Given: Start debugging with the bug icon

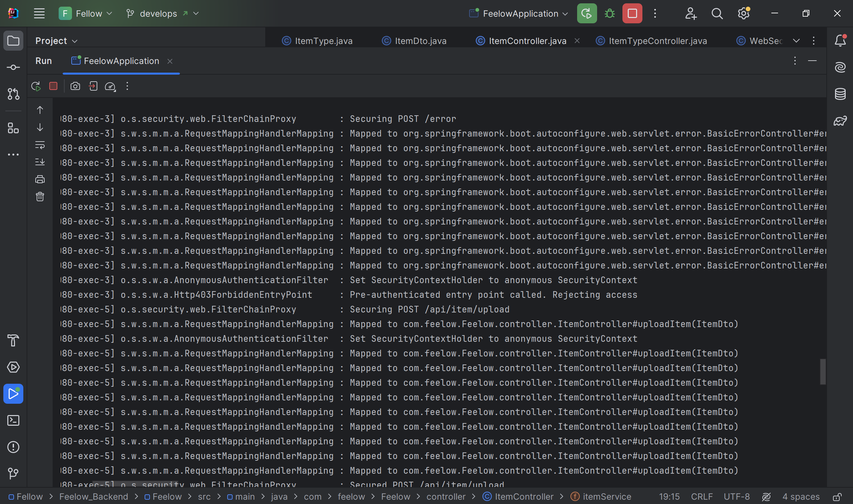Looking at the screenshot, I should (610, 14).
